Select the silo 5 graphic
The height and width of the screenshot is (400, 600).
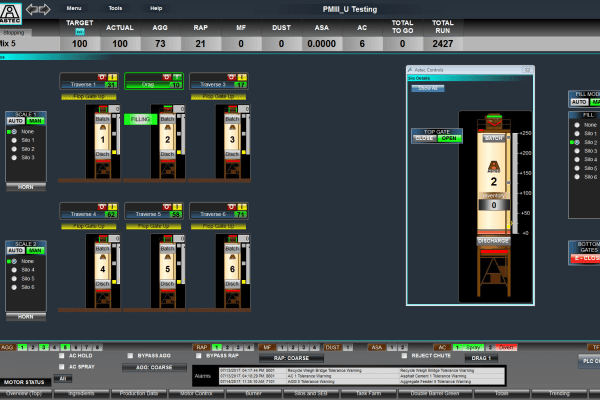point(167,271)
